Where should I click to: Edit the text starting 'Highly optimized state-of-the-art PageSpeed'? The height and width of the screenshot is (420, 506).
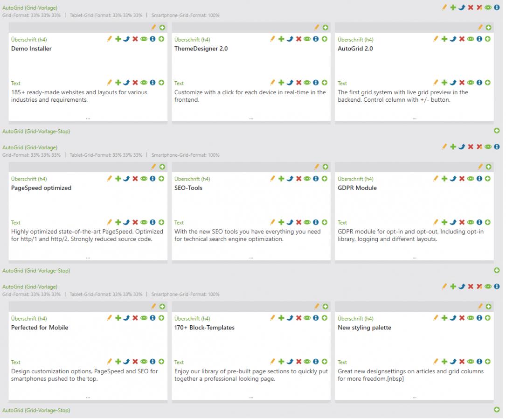point(109,223)
